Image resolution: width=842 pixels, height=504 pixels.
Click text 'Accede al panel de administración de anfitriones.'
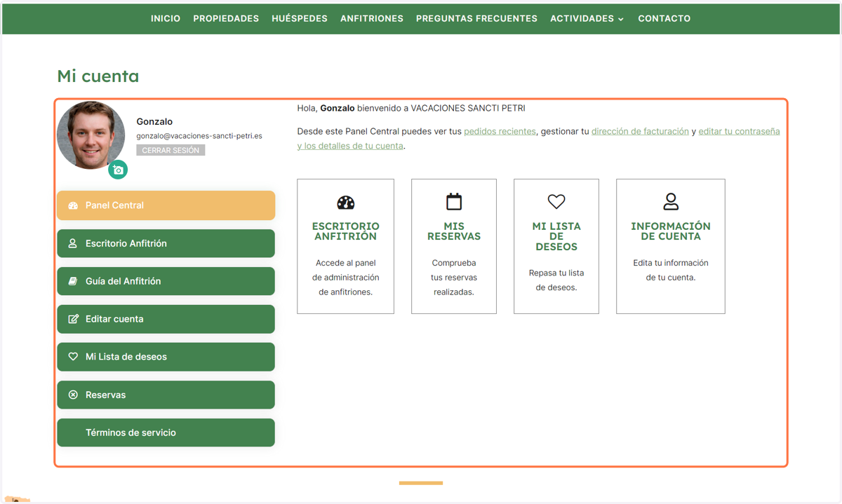coord(346,278)
